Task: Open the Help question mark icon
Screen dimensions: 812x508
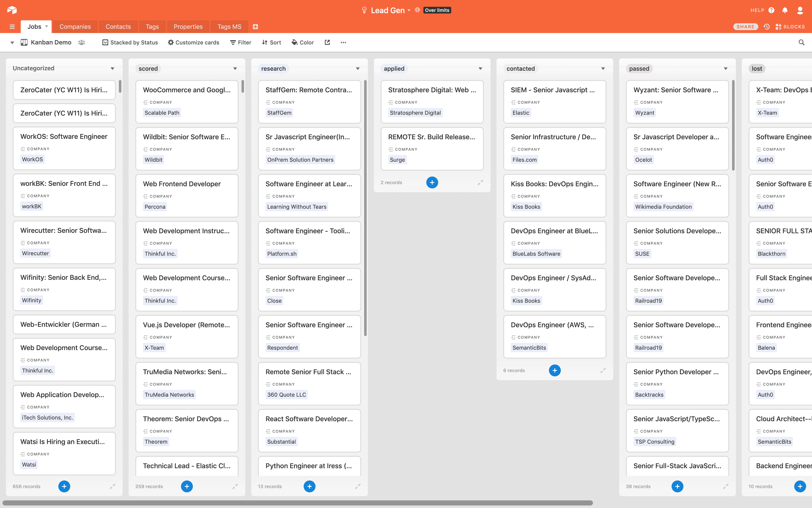Action: click(771, 10)
